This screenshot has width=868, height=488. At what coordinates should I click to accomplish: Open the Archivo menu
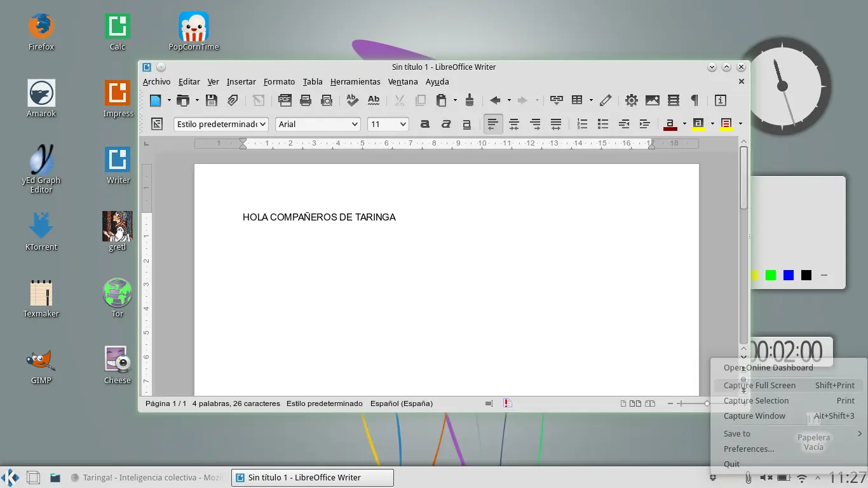pyautogui.click(x=156, y=81)
